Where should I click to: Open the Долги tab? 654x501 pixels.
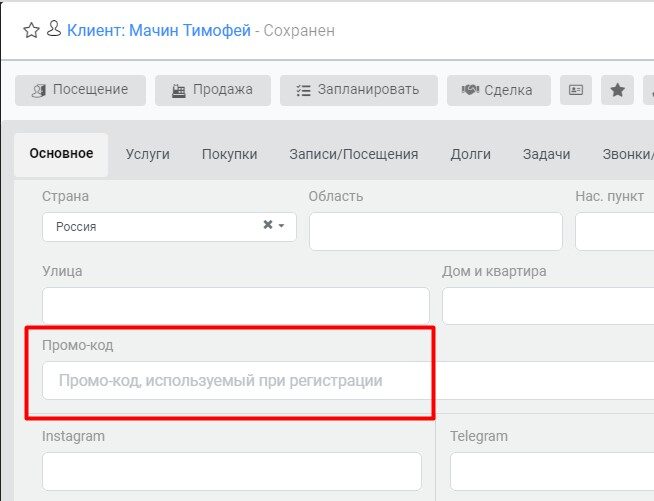[470, 154]
